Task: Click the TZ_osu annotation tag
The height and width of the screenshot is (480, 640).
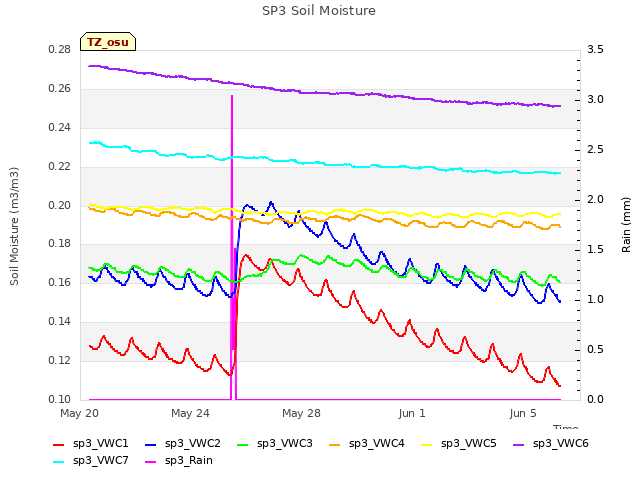Action: (108, 42)
